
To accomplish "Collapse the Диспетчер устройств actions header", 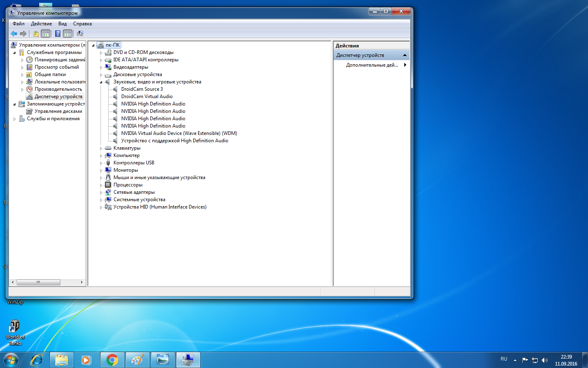I will (x=405, y=55).
